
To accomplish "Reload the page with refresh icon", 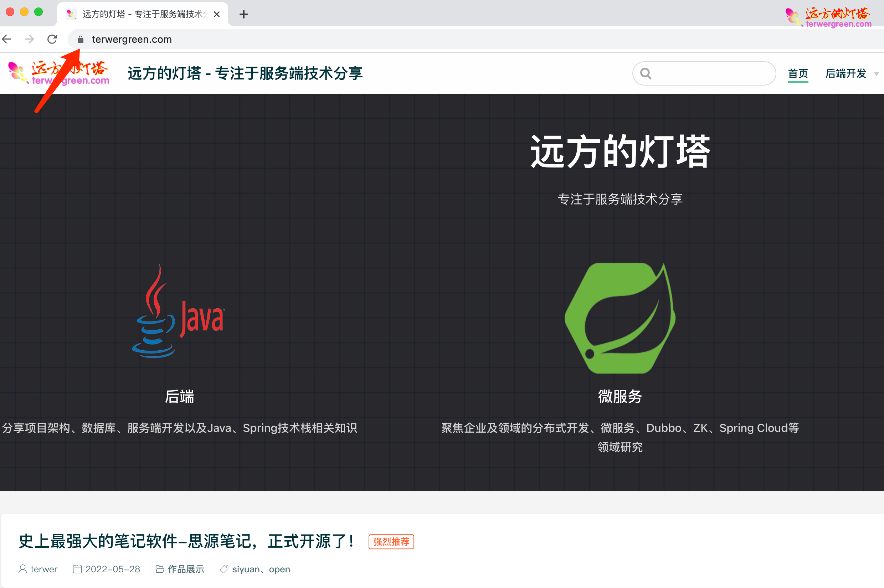I will (x=52, y=39).
